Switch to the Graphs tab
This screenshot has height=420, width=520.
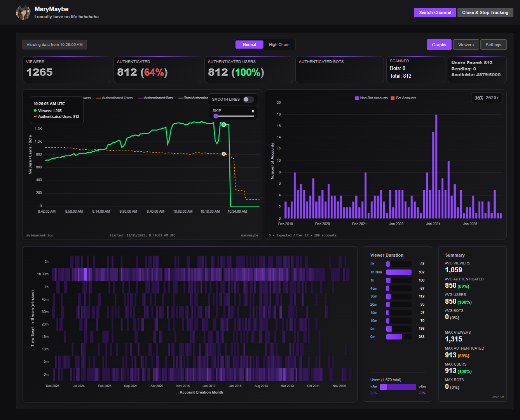point(439,45)
